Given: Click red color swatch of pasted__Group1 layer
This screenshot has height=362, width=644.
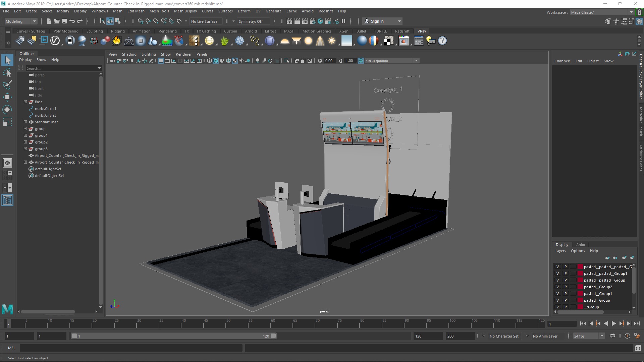Looking at the screenshot, I should click(x=580, y=294).
